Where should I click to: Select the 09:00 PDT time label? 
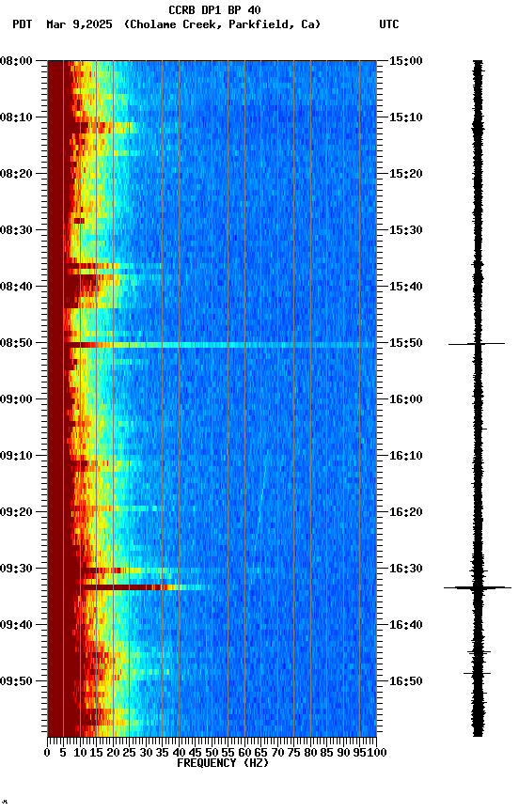click(16, 399)
